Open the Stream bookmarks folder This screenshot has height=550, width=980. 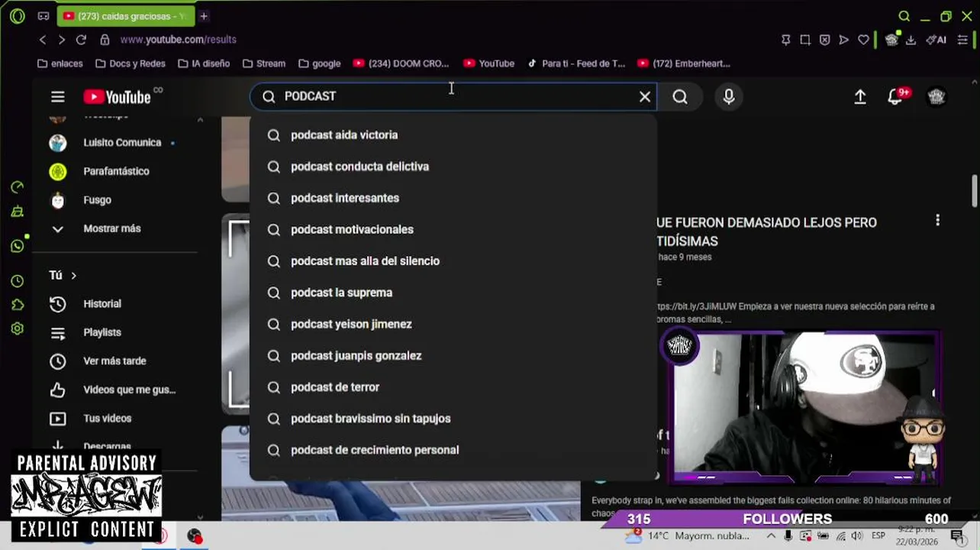pyautogui.click(x=263, y=63)
